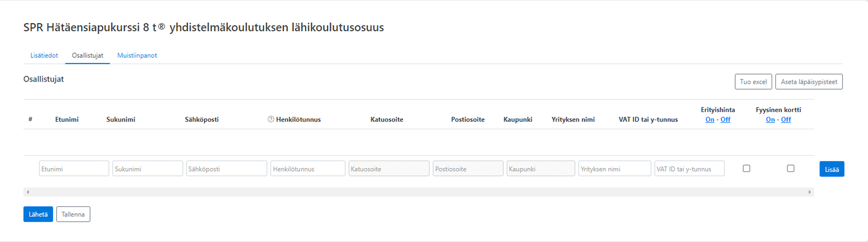
Task: Toggle the Fyysinen kortti checkbox
Action: [x=791, y=168]
